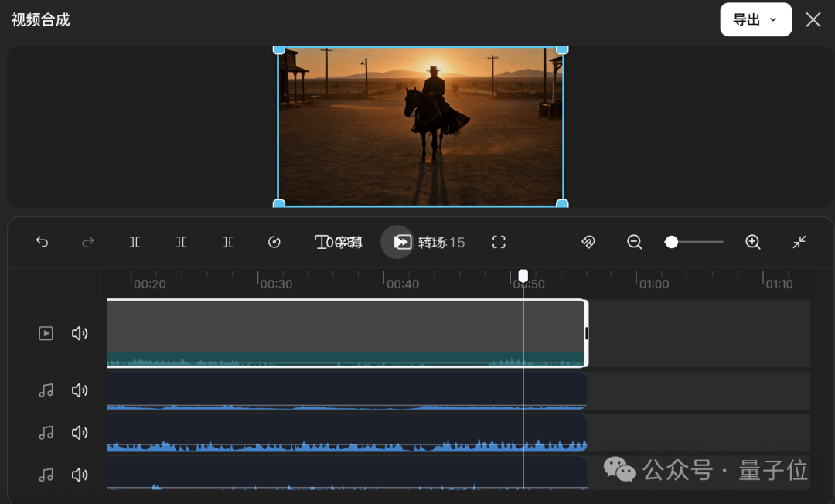Mute the video track speaker

click(80, 333)
